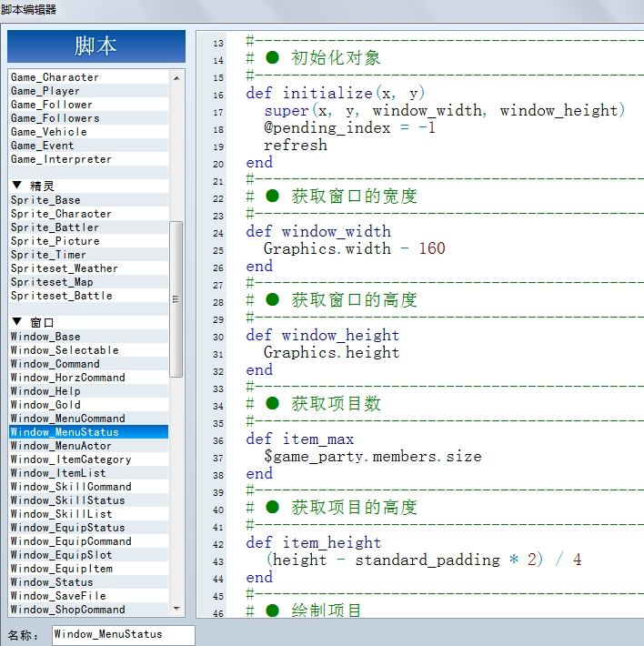Click 'def item_height' code line
644x646 pixels.
313,543
